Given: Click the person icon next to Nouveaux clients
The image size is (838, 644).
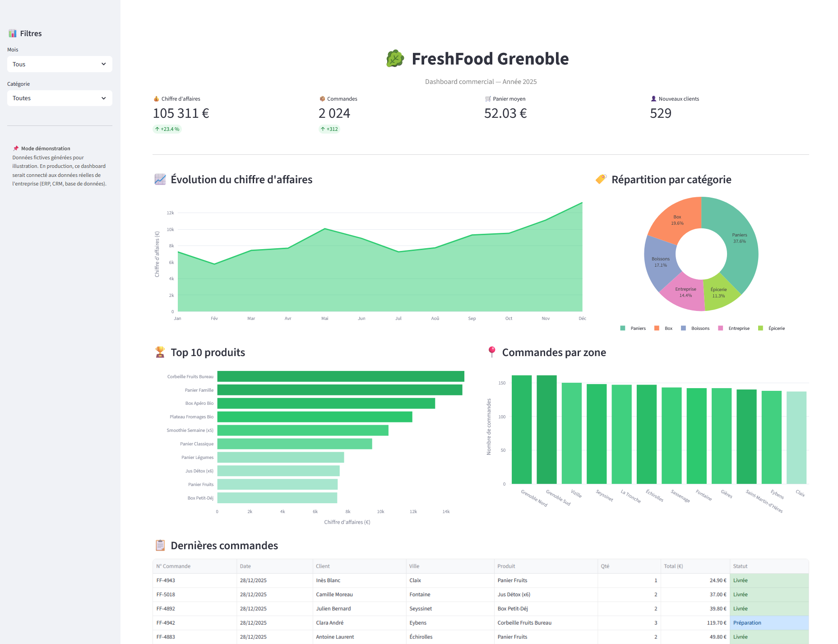Looking at the screenshot, I should coord(653,98).
